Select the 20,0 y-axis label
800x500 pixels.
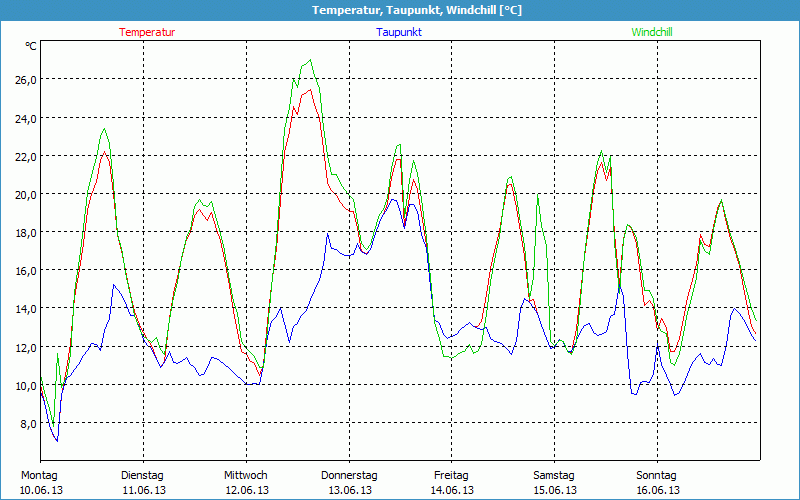pos(24,195)
